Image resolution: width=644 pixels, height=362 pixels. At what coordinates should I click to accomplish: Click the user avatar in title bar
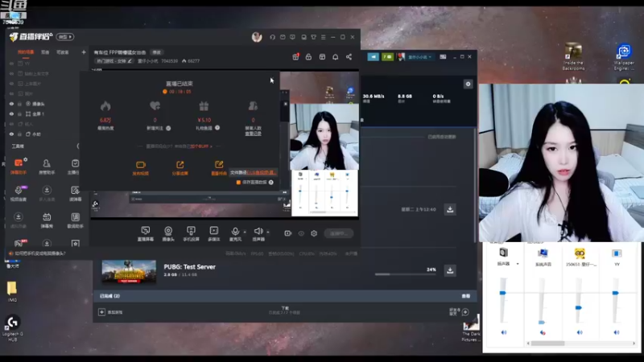coord(257,37)
